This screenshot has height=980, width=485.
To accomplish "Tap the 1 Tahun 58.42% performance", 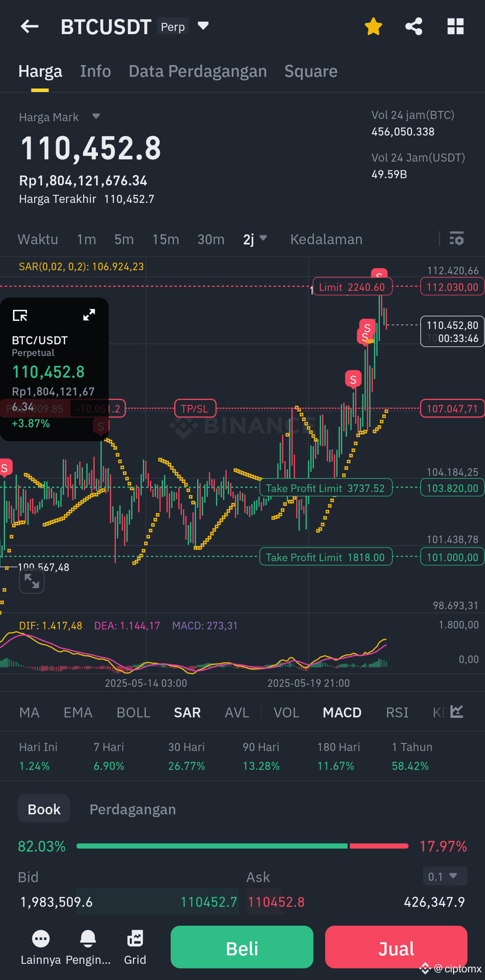I will point(412,756).
